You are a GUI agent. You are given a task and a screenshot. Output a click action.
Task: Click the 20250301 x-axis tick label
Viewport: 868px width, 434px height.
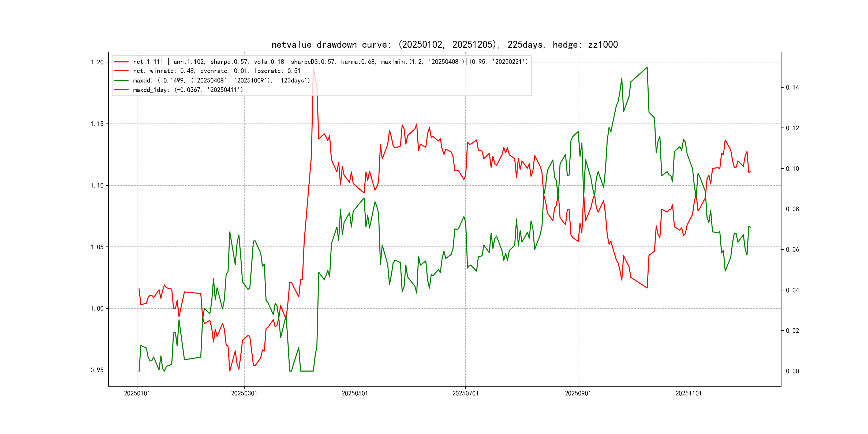pyautogui.click(x=244, y=394)
